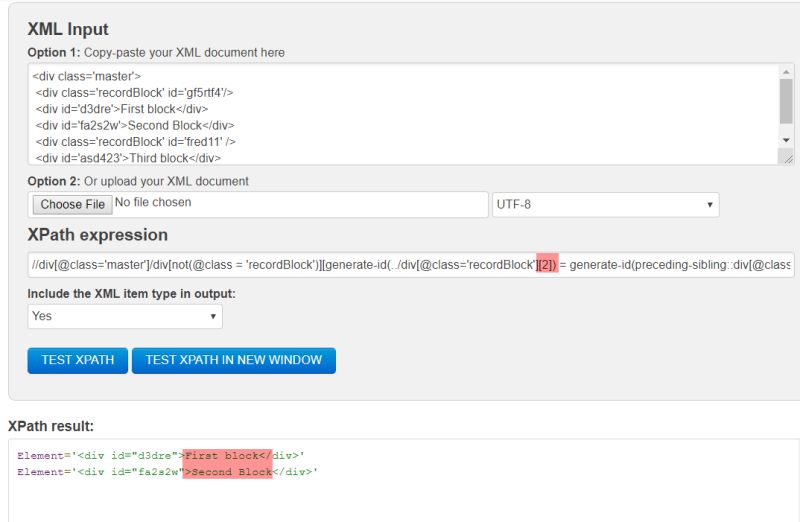Click 'Include the XML item type in output:' label
The image size is (800, 522).
(x=132, y=294)
